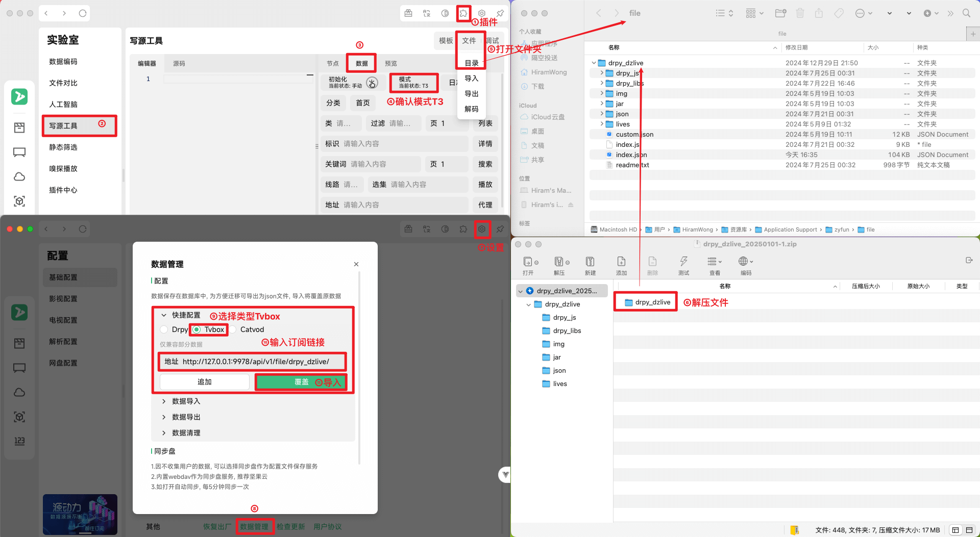Expand the lives folder in Finder
The image size is (980, 537).
[602, 124]
